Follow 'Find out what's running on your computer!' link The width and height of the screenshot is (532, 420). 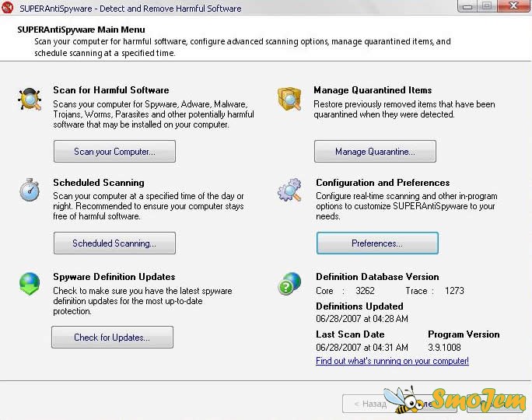pos(392,361)
